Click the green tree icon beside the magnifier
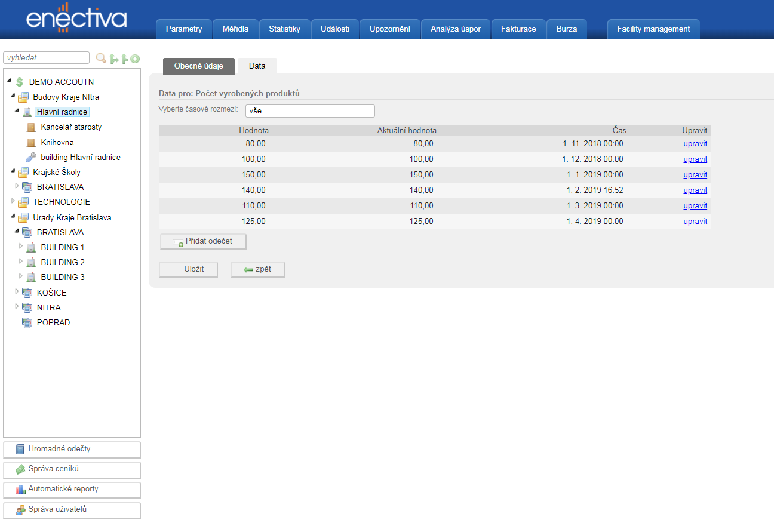Viewport: 774px width, 532px height. [113, 59]
